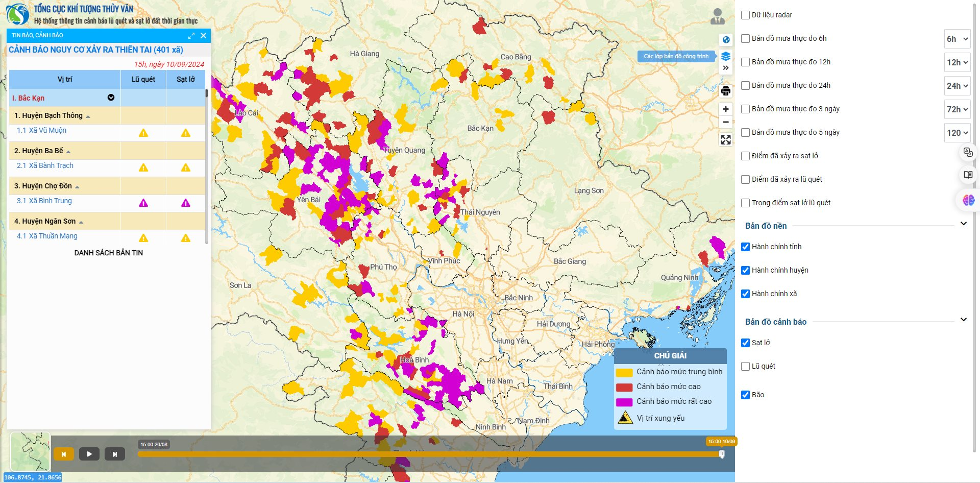Open the map layers stack icon
This screenshot has width=980, height=483.
[725, 56]
